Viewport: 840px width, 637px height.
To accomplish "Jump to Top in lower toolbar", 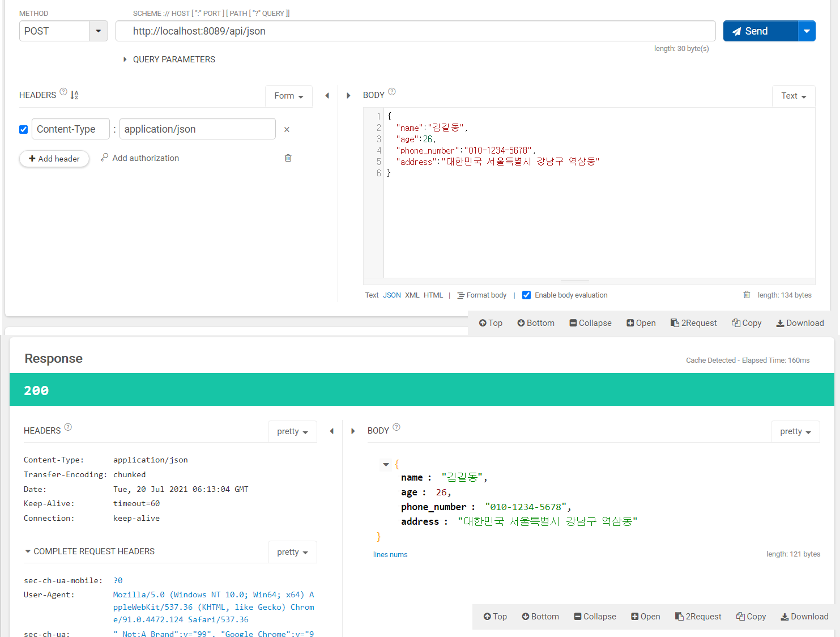I will click(495, 617).
